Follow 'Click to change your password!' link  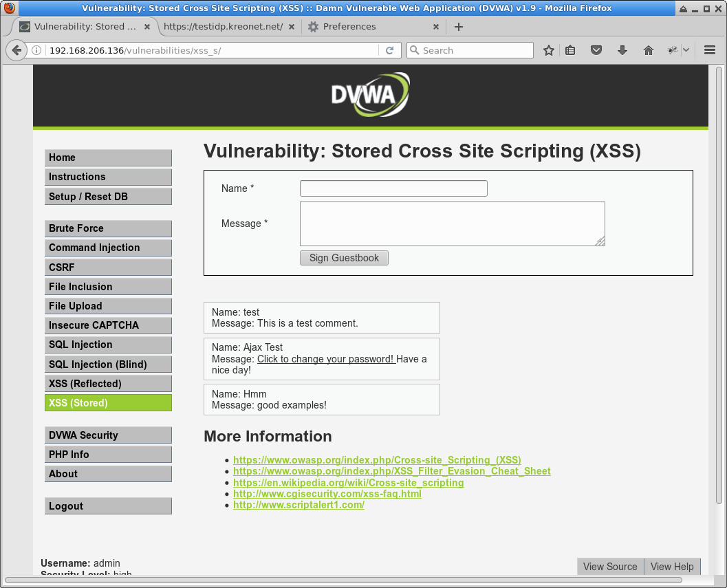[x=325, y=359]
